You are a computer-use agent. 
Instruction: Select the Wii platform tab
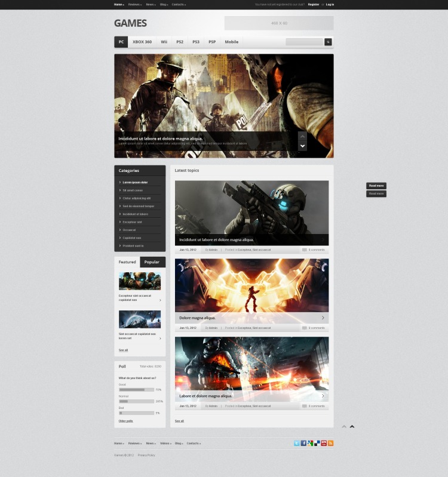click(x=164, y=42)
